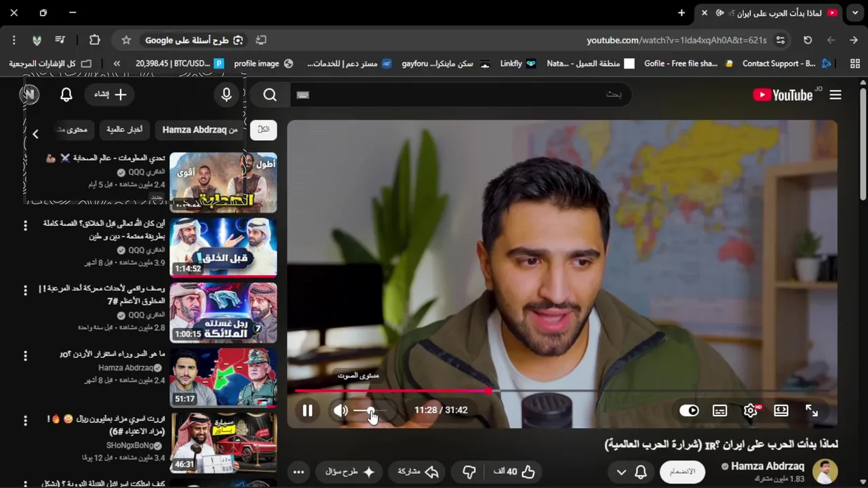Select the 'من Hamza Abdrzaq' filter chip
The height and width of the screenshot is (488, 868).
point(200,129)
